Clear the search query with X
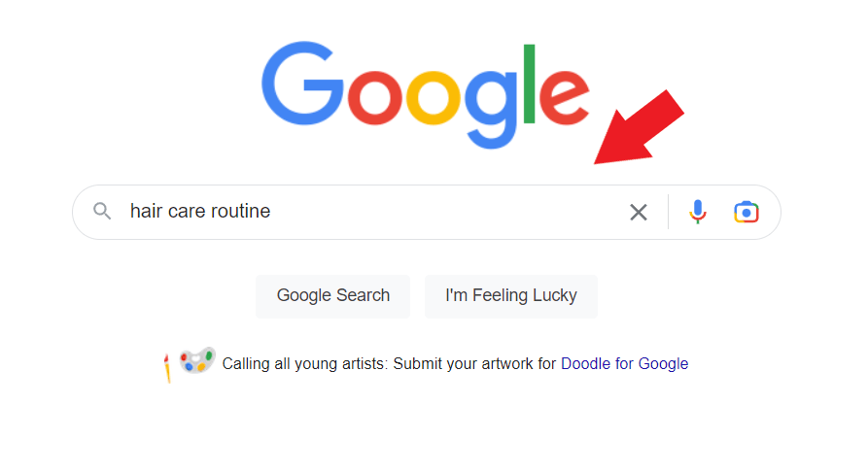This screenshot has height=472, width=868. point(638,212)
